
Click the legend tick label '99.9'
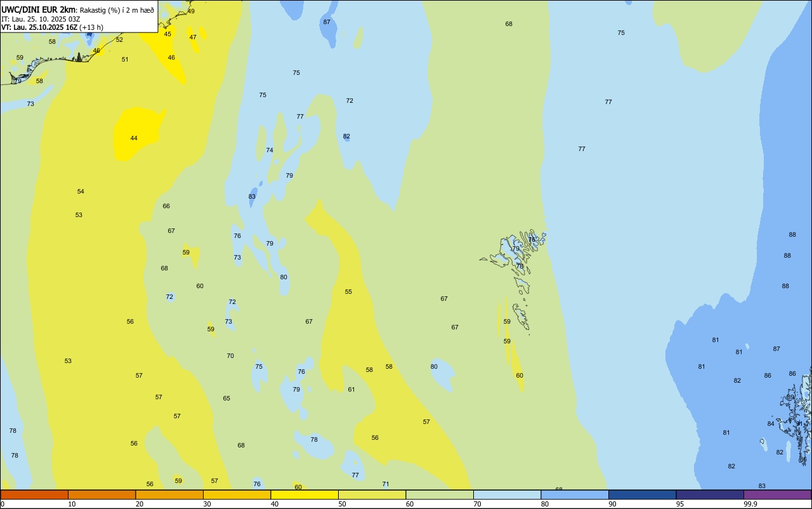tap(750, 504)
